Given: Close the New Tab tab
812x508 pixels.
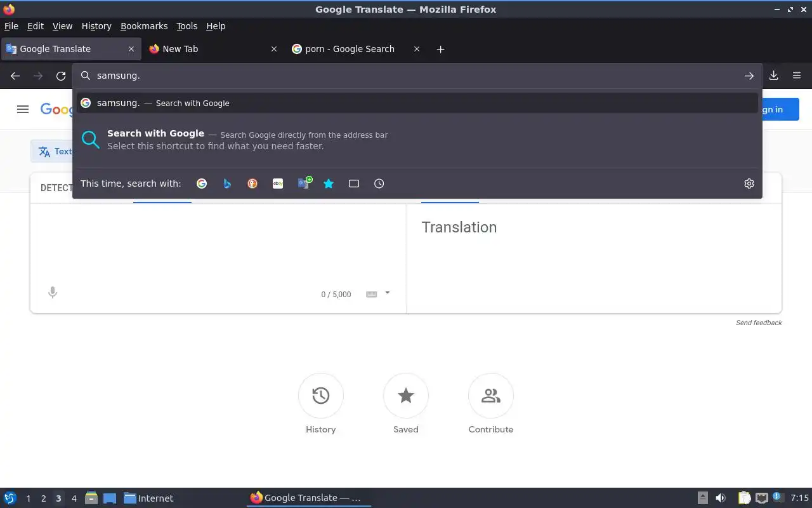Looking at the screenshot, I should [274, 49].
